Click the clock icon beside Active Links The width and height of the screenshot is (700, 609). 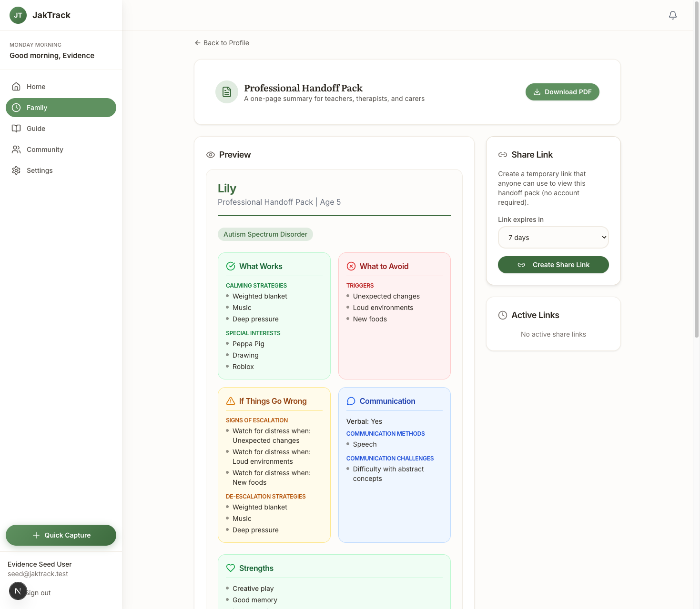click(x=502, y=315)
